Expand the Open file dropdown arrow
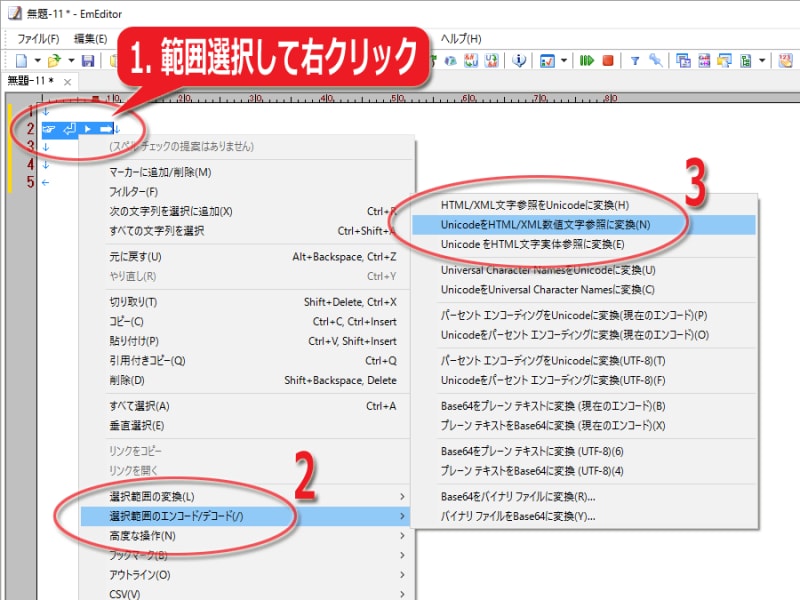This screenshot has height=600, width=800. [x=71, y=61]
